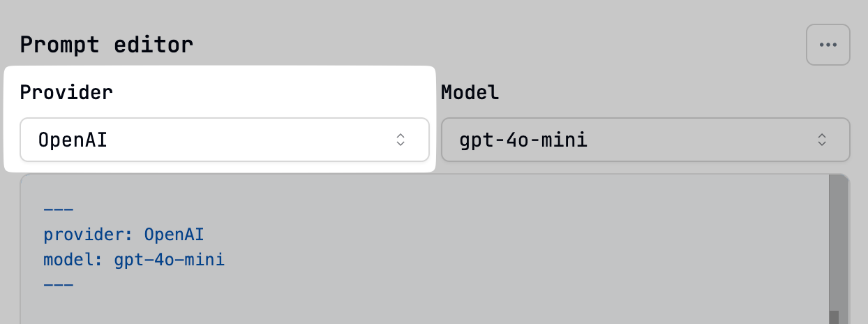This screenshot has height=324, width=868.
Task: Click empty area below the frontmatter in editor
Action: click(419, 309)
